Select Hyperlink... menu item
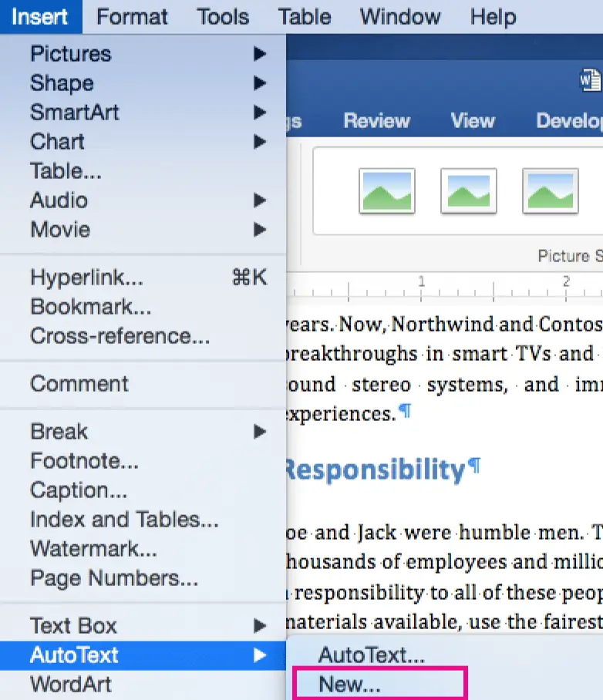Image resolution: width=603 pixels, height=700 pixels. (86, 278)
